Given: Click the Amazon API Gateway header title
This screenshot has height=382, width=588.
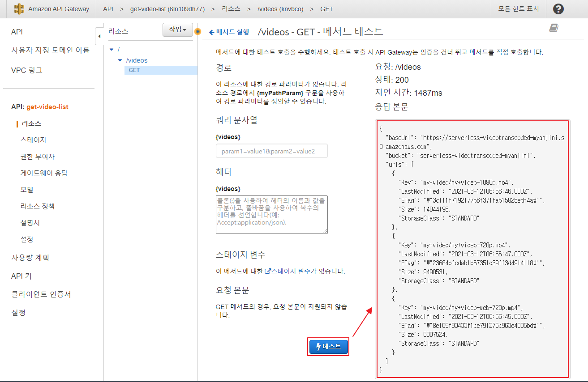Looking at the screenshot, I should pos(59,9).
